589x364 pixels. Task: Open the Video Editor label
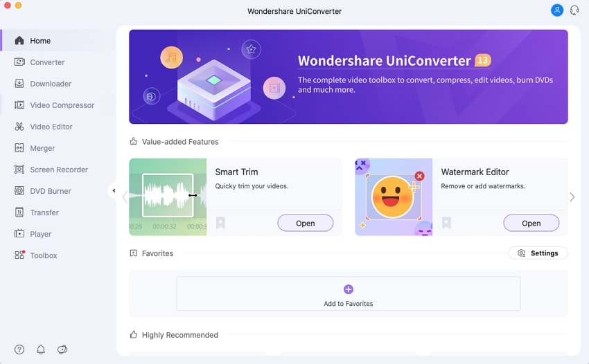point(51,127)
